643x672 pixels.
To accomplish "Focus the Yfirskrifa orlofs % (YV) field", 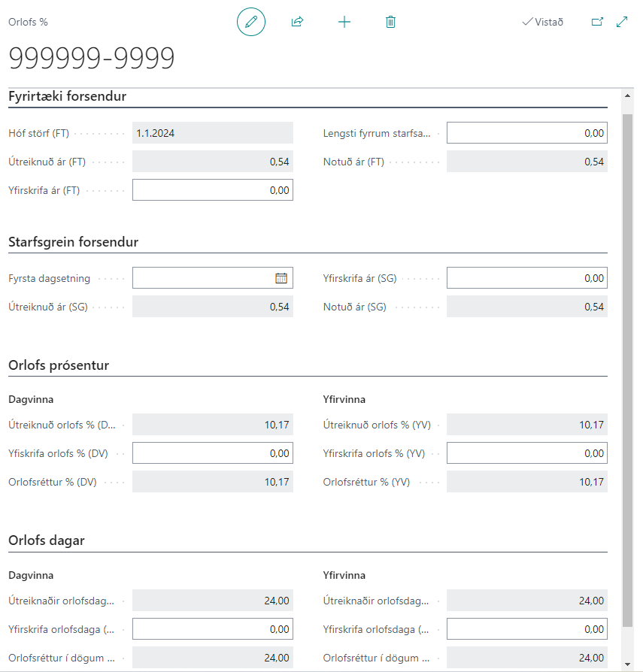I will (x=526, y=453).
